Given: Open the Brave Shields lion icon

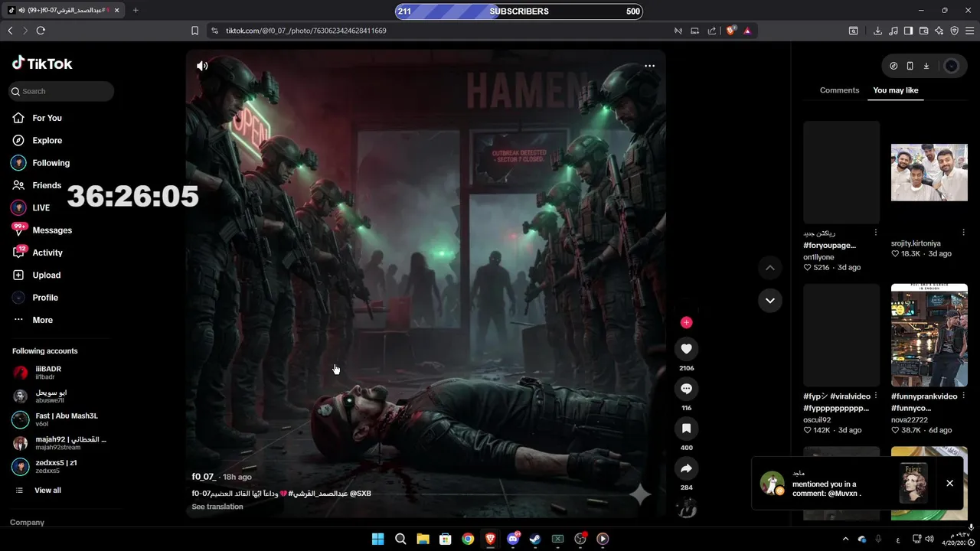Looking at the screenshot, I should (731, 31).
